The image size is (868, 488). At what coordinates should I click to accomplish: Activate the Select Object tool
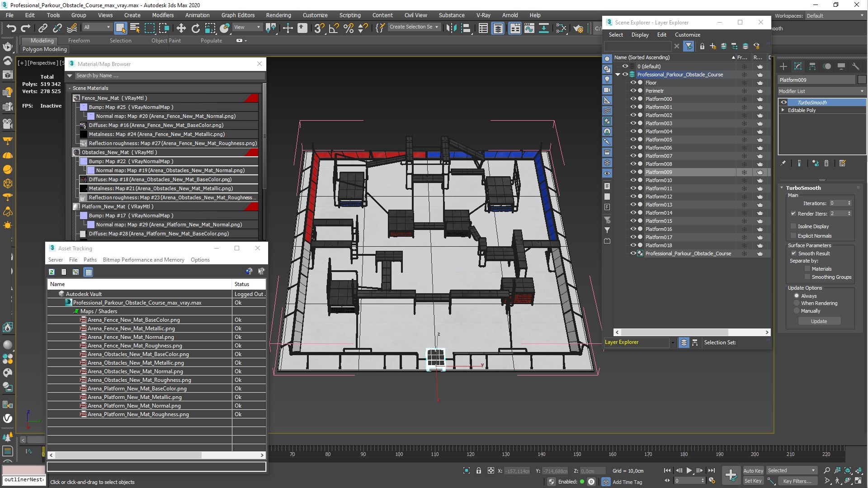tap(120, 28)
